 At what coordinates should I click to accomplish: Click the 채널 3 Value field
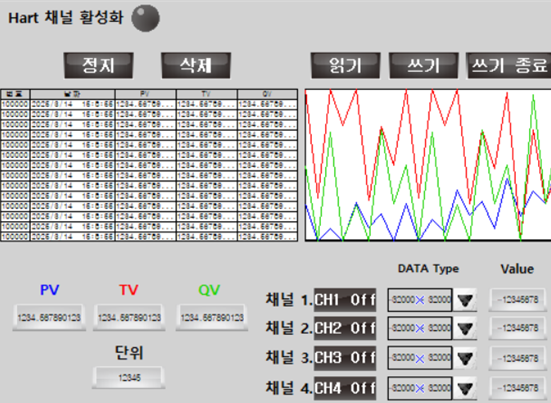point(518,358)
